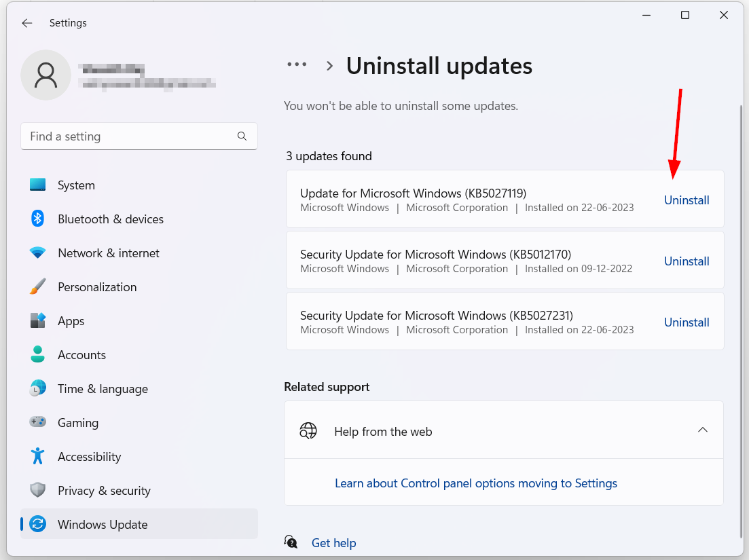Viewport: 749px width, 560px height.
Task: Expand breadcrumb ellipsis menu
Action: [297, 64]
